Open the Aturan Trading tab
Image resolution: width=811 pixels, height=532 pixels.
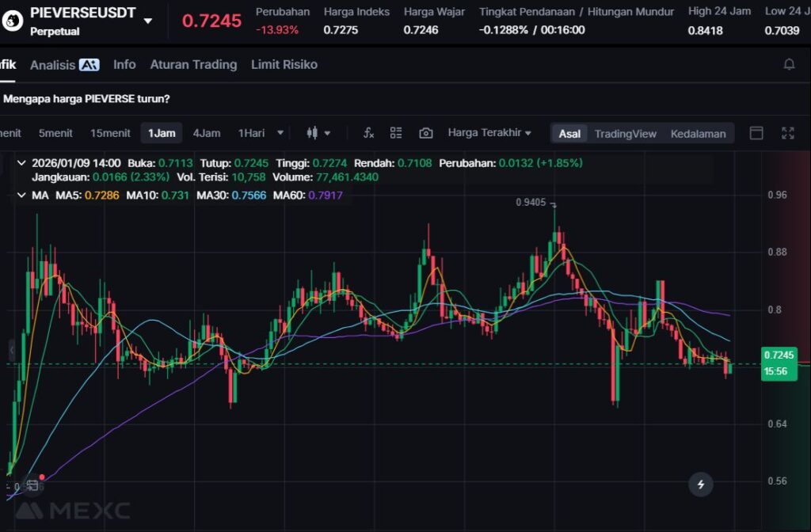[x=193, y=65]
